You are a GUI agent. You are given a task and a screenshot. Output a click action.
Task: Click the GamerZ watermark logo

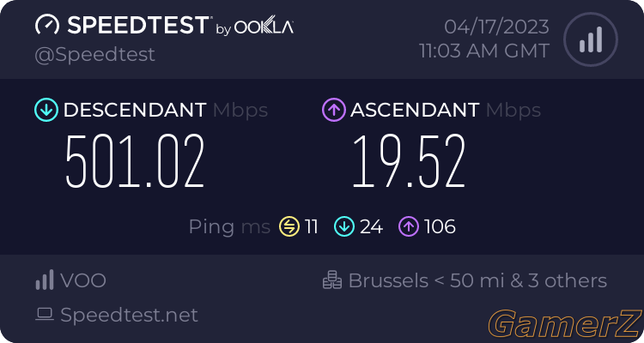tap(566, 324)
